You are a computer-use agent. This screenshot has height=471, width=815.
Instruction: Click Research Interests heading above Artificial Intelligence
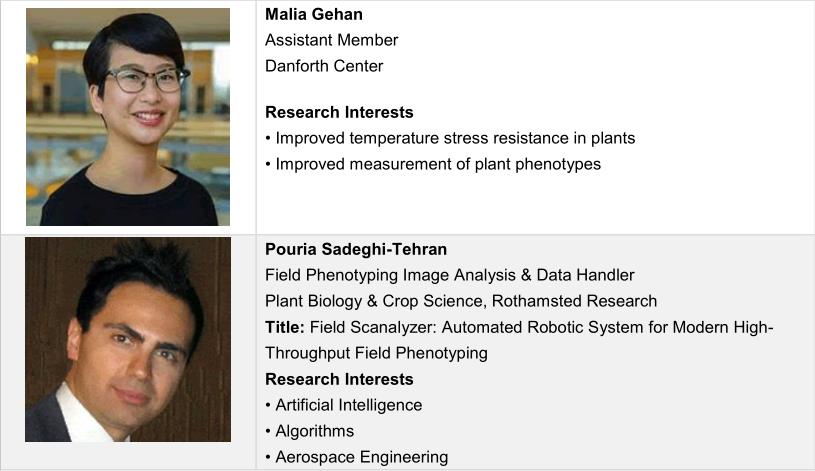(339, 379)
